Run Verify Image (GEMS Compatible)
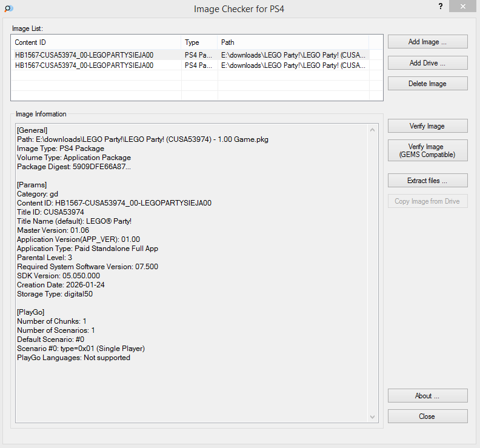480x448 pixels. click(427, 150)
